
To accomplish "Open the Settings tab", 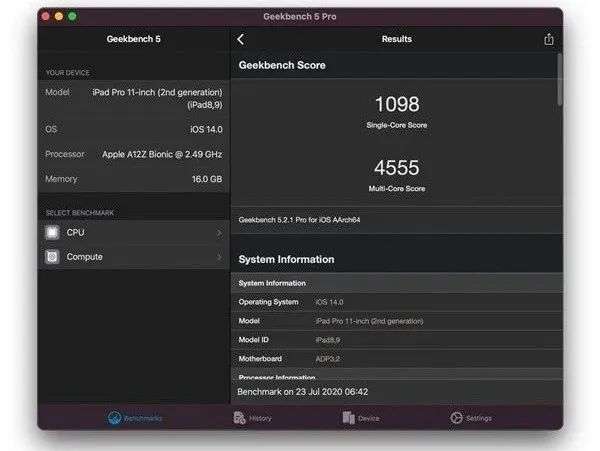I will pos(471,418).
